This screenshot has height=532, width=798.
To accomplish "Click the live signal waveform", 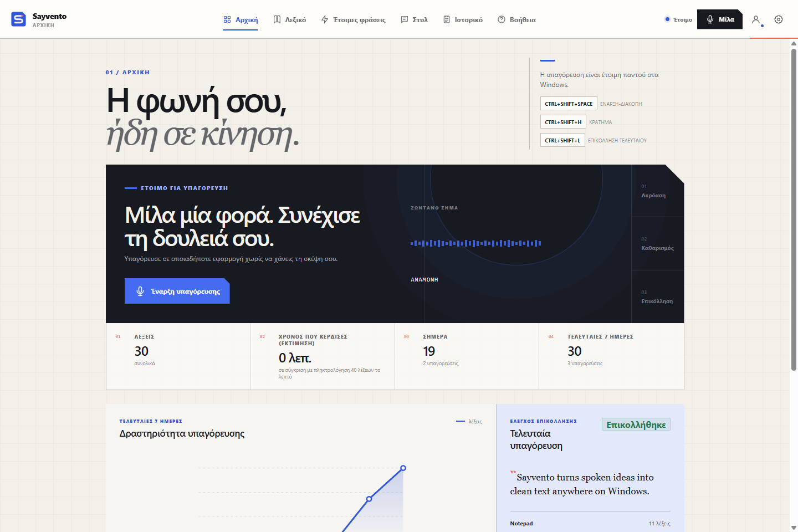I will pos(476,243).
